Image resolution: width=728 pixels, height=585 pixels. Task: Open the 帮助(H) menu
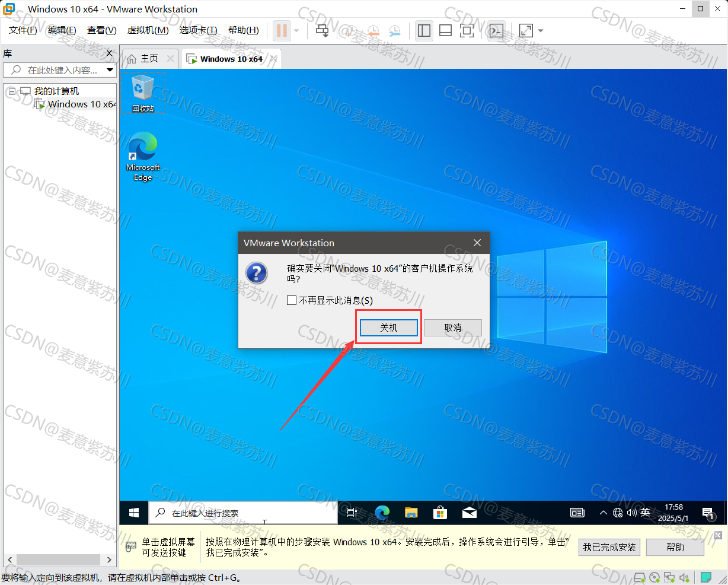pyautogui.click(x=243, y=30)
